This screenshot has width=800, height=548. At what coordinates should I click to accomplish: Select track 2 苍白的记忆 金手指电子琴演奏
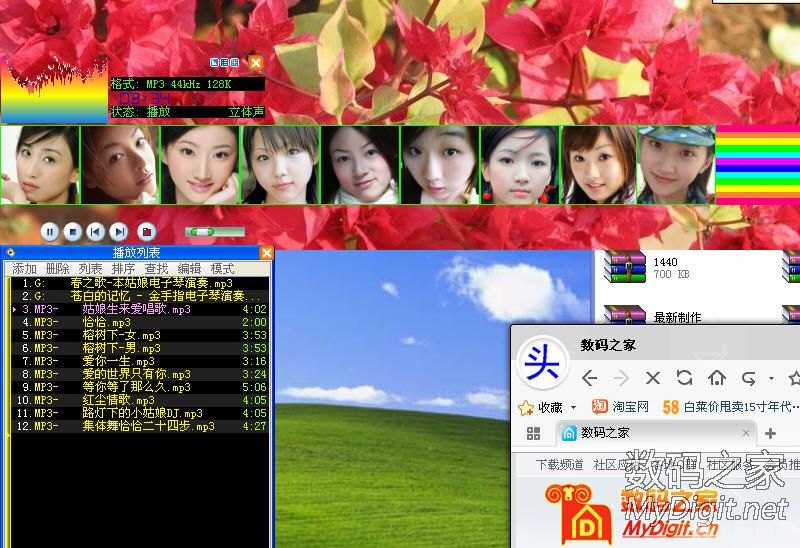pos(140,296)
